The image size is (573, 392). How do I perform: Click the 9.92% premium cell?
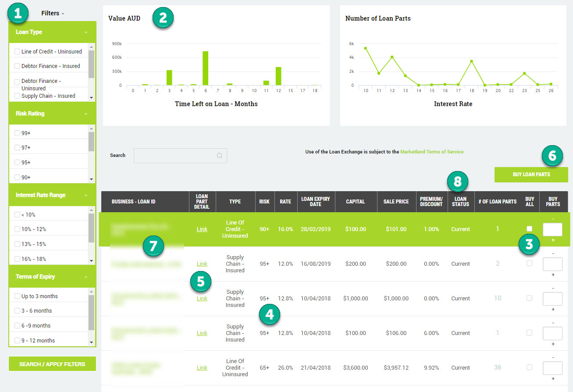coord(431,368)
